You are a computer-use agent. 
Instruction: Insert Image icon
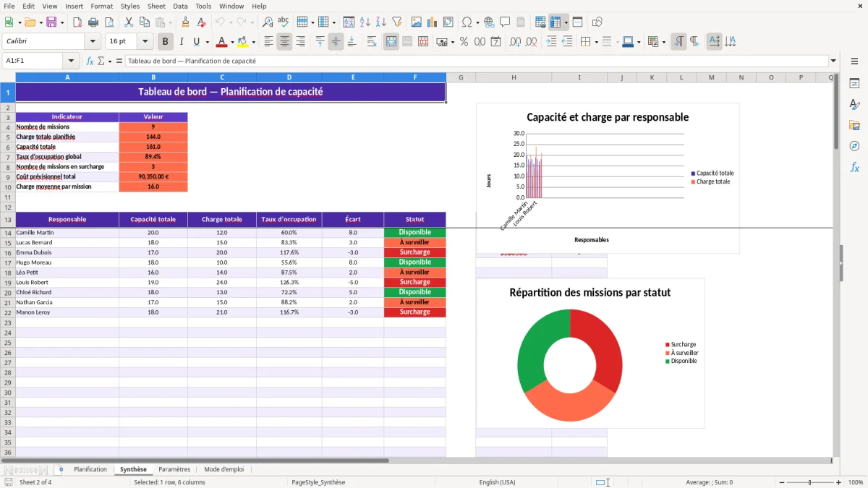pos(416,22)
